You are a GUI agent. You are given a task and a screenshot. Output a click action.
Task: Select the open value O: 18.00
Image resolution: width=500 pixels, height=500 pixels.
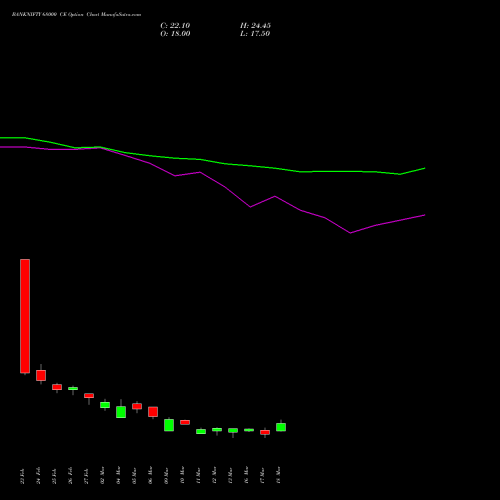(175, 34)
